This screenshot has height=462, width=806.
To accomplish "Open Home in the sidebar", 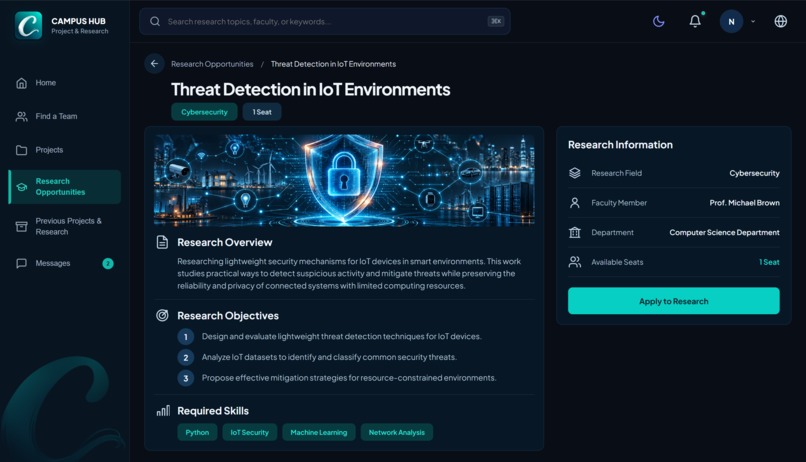I will click(65, 83).
